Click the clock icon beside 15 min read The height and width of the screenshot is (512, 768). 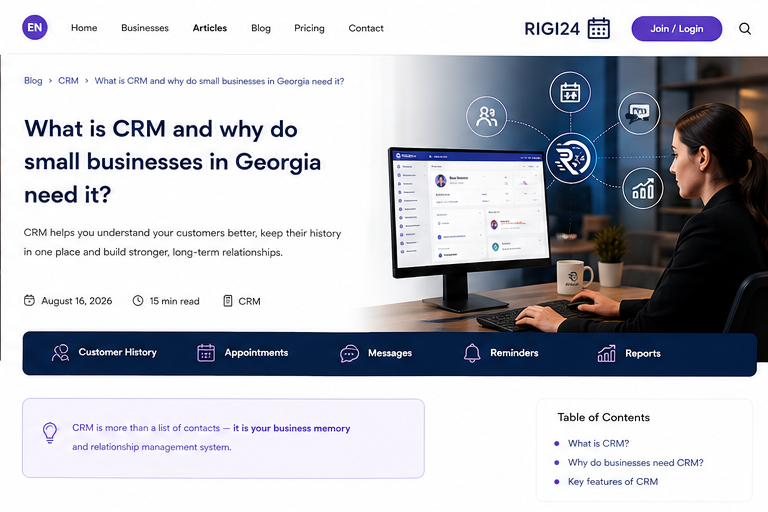pyautogui.click(x=138, y=300)
